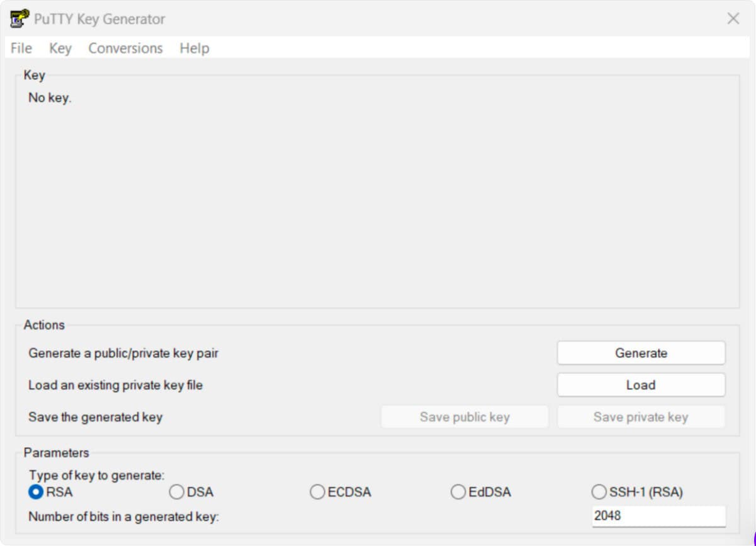
Task: Select the DSA key type
Action: point(191,492)
